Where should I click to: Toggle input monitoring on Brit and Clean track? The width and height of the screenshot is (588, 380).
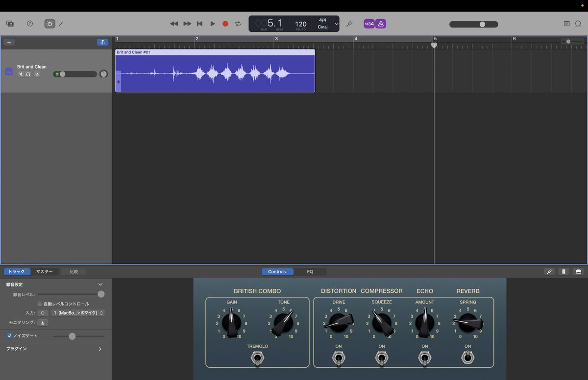coord(37,74)
